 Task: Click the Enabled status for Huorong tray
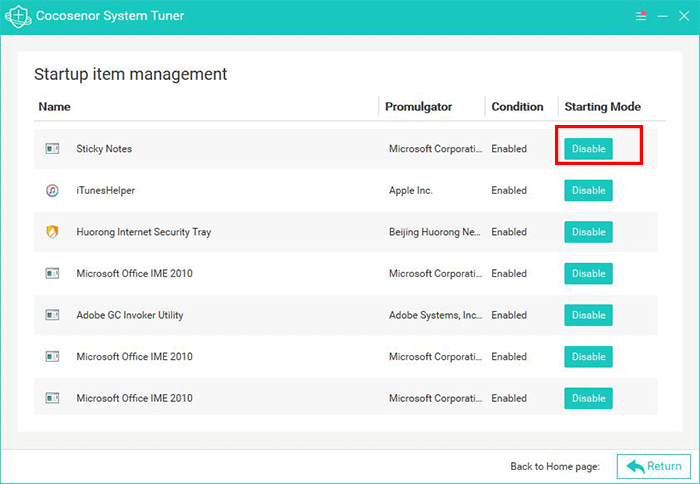[x=509, y=232]
